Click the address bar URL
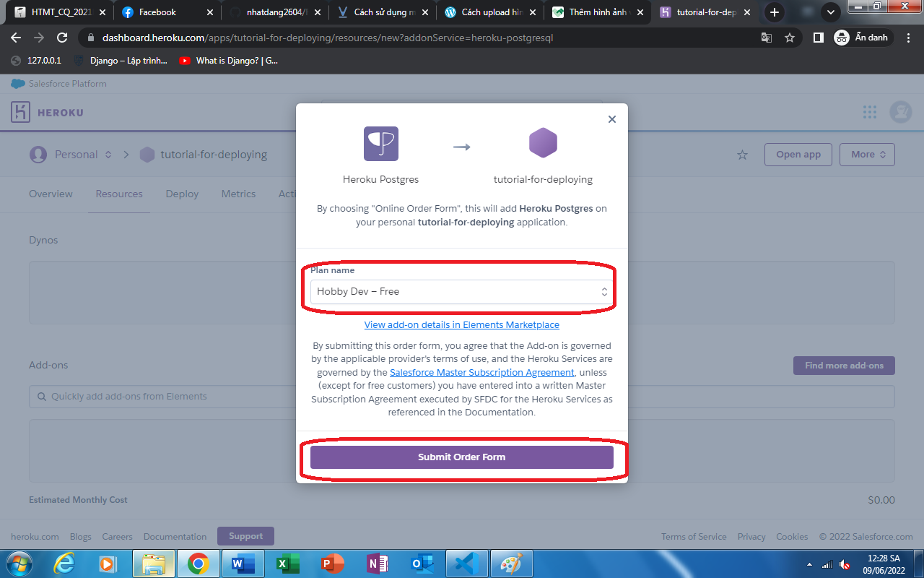The height and width of the screenshot is (578, 924). 328,38
